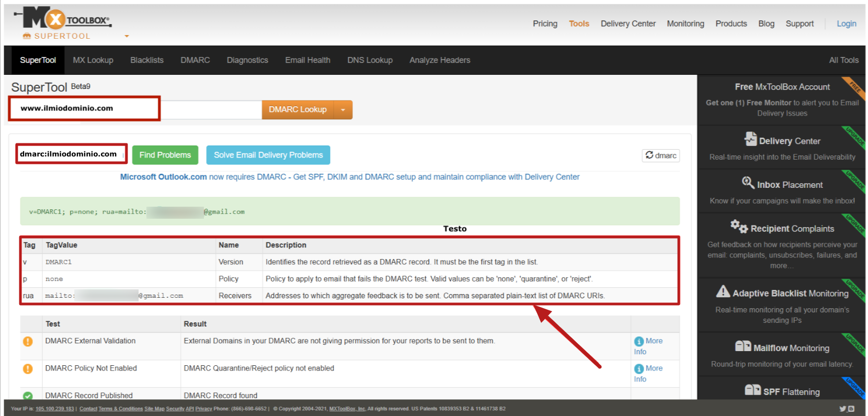Open Pricing in top navigation
The height and width of the screenshot is (416, 868).
545,24
